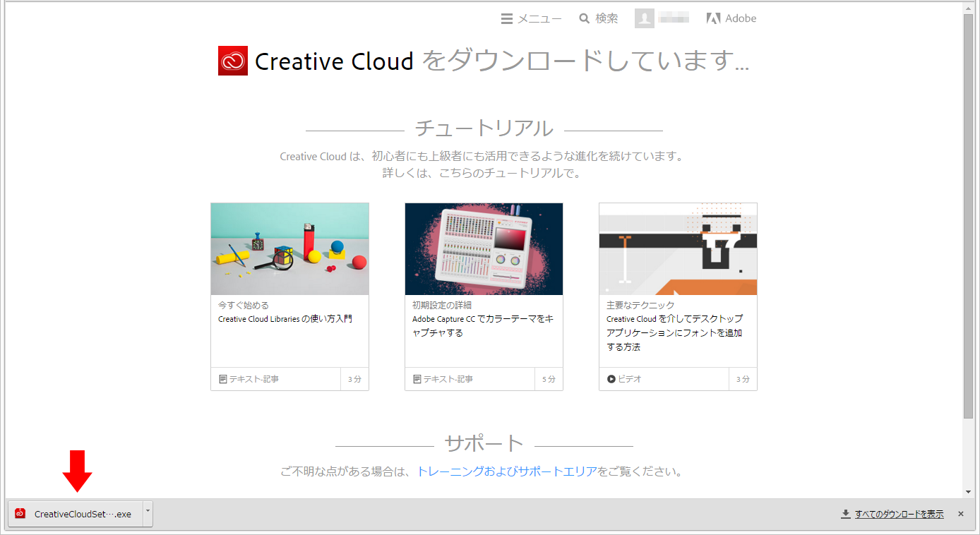The height and width of the screenshot is (535, 980).
Task: Click the '3分' duration on Libraries card
Action: click(x=354, y=379)
